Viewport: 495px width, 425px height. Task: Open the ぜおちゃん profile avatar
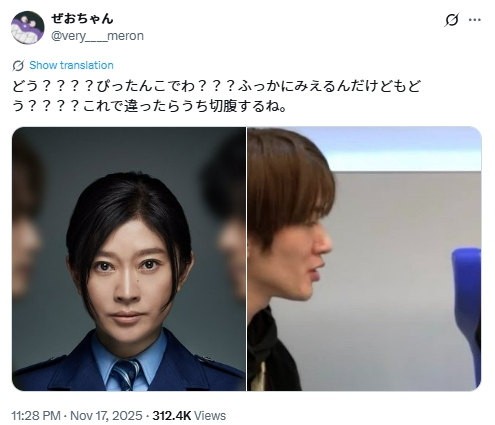tap(28, 28)
